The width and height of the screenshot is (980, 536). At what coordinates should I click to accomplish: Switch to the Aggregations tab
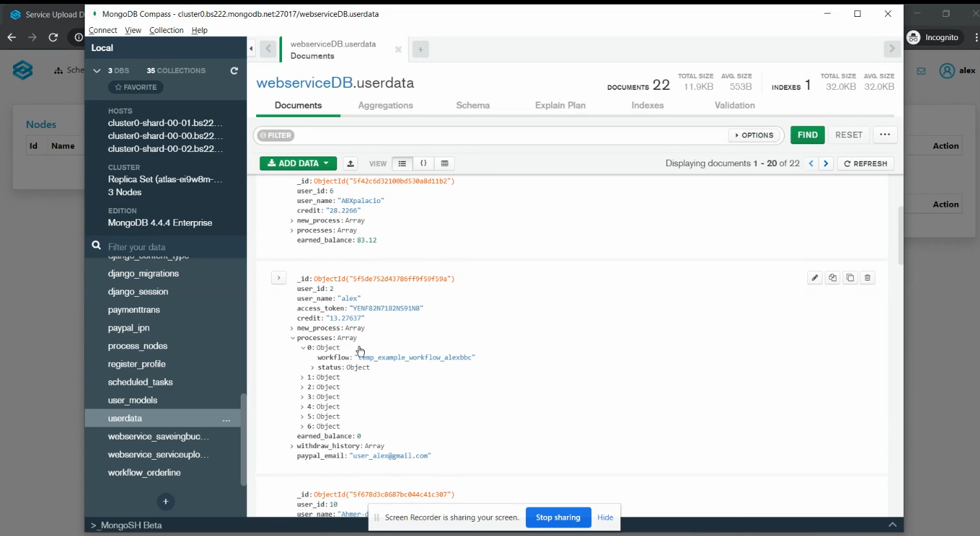[x=386, y=105]
